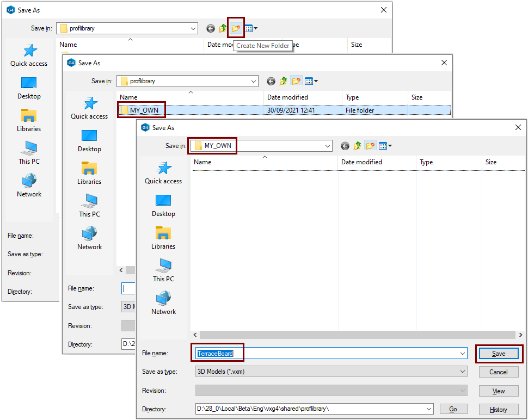Select This PC in middle dialog sidebar
Image resolution: width=528 pixels, height=420 pixels.
[89, 206]
